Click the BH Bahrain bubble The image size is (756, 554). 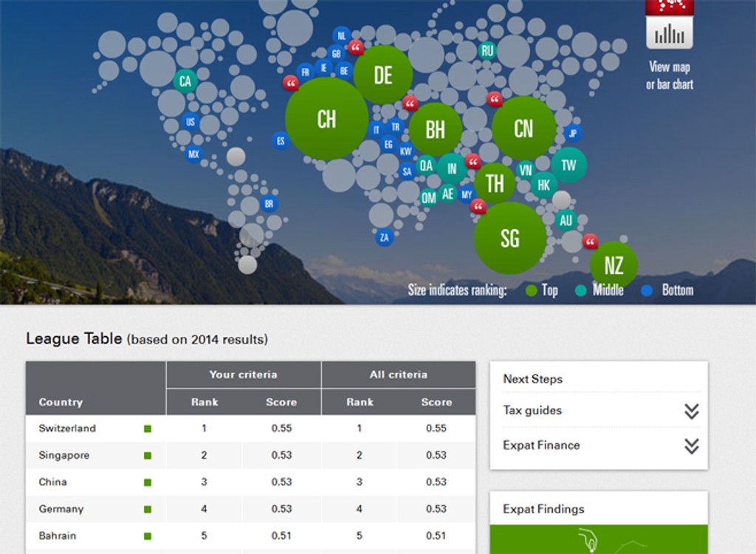(x=435, y=130)
